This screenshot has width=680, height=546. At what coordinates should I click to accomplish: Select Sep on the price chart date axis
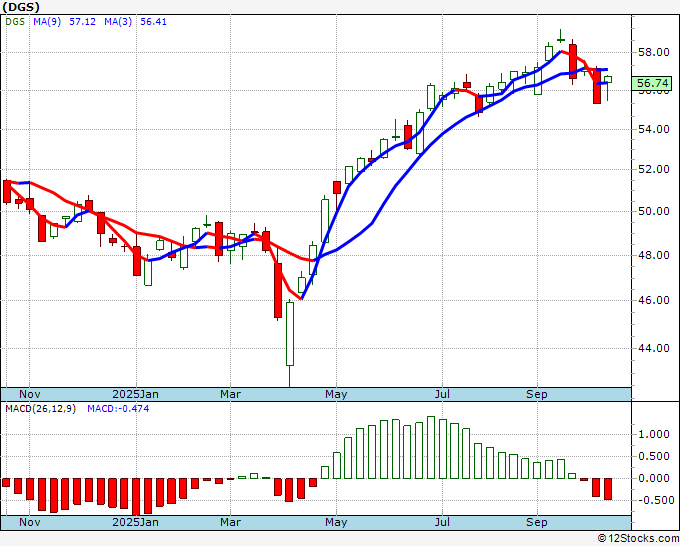(x=537, y=394)
